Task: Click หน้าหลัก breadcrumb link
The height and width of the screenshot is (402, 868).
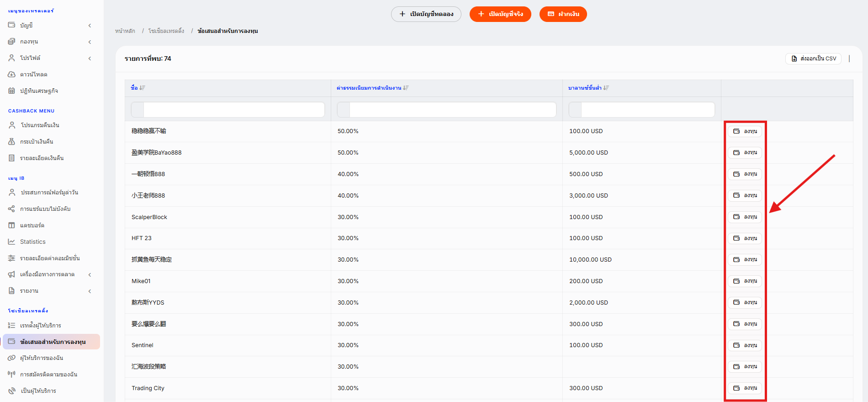Action: (x=125, y=31)
